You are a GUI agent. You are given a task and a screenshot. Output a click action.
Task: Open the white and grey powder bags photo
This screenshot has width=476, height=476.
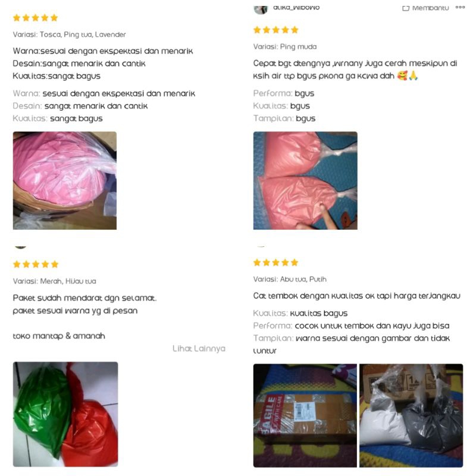coord(411,415)
